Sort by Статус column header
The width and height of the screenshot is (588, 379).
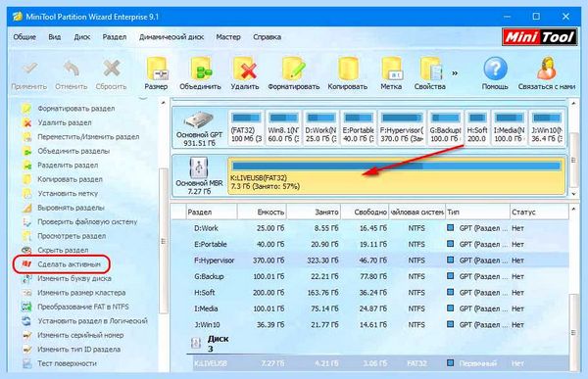[x=538, y=213]
